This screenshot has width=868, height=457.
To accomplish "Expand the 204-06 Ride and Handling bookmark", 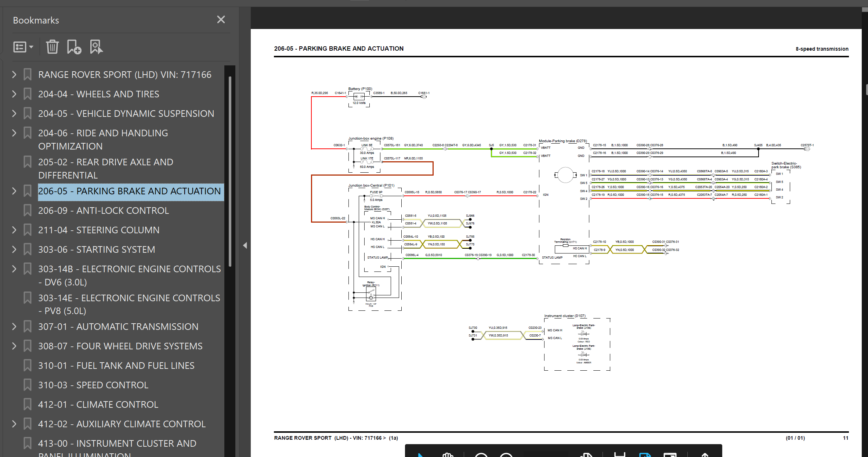I will pos(14,133).
